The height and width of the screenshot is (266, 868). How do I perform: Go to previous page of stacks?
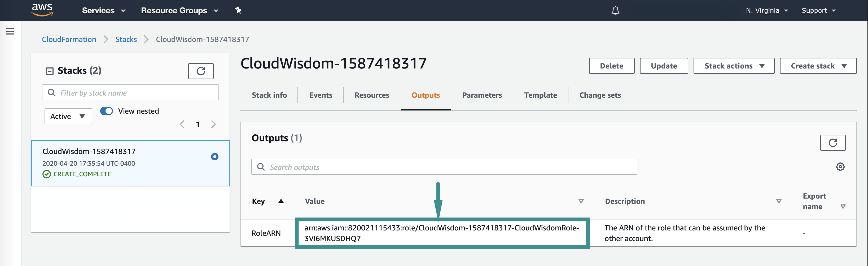tap(182, 124)
